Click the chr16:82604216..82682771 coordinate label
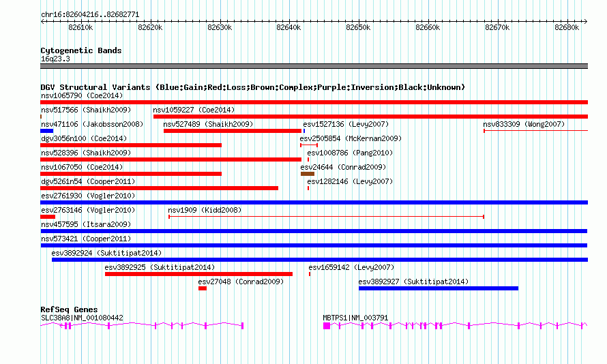 90,14
